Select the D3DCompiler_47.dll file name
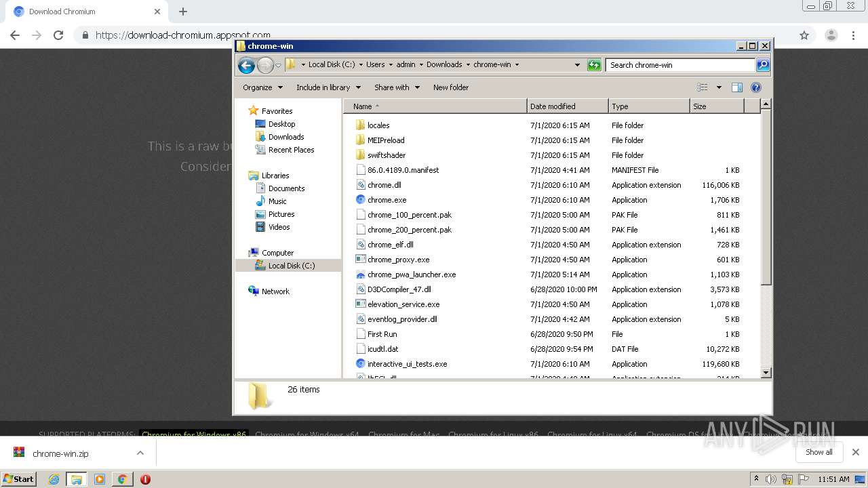The width and height of the screenshot is (868, 488). [399, 289]
